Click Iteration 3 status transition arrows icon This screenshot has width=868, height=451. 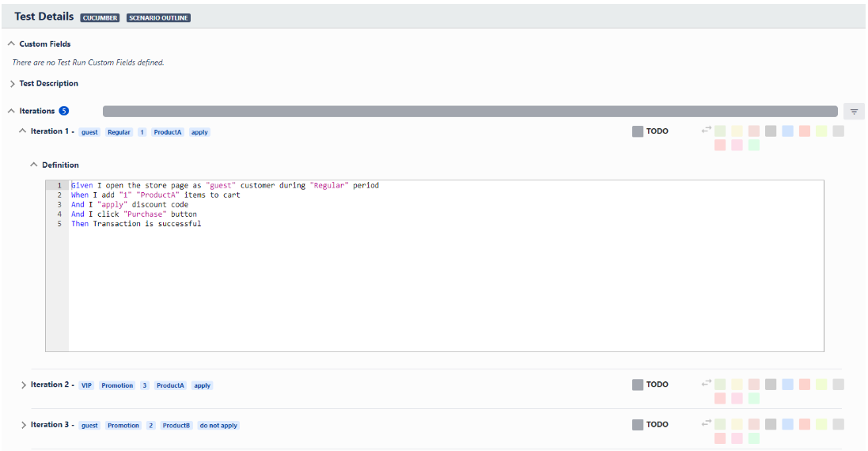(x=706, y=423)
